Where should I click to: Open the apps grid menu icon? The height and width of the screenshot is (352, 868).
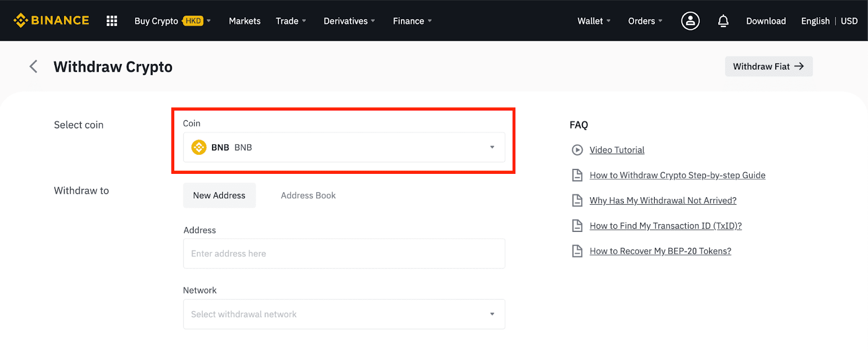[112, 21]
